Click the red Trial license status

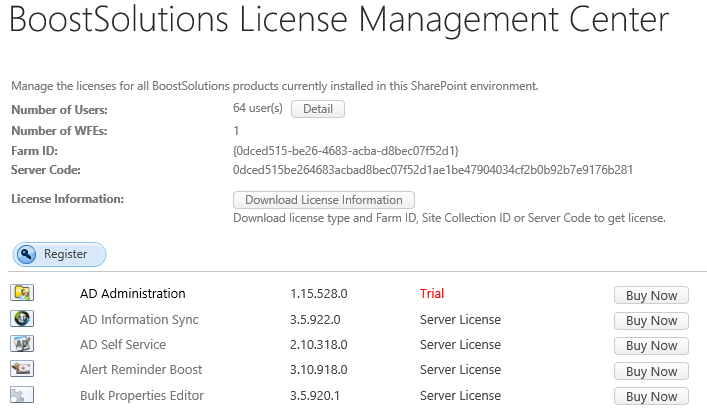click(432, 294)
